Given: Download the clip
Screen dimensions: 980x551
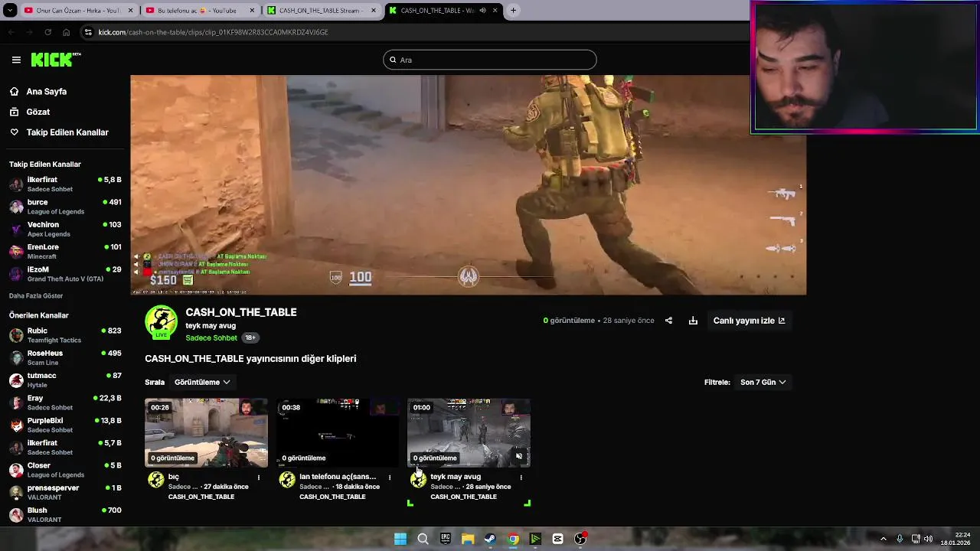Looking at the screenshot, I should 693,321.
